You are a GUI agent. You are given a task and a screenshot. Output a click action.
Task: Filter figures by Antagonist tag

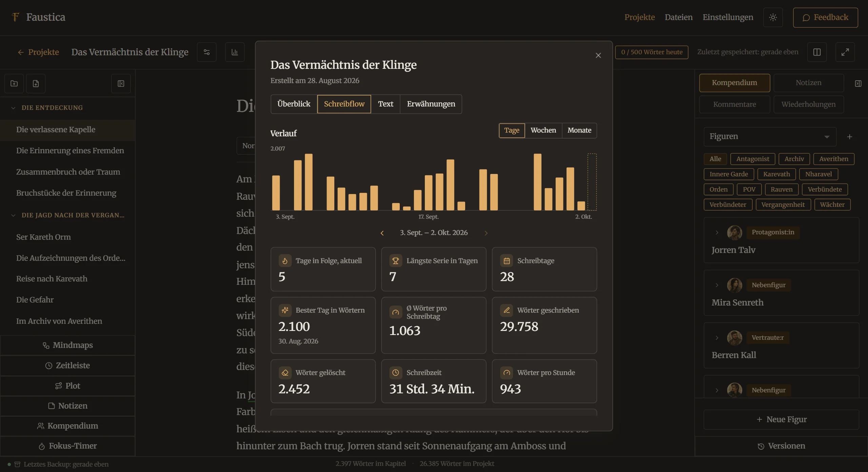(x=753, y=159)
